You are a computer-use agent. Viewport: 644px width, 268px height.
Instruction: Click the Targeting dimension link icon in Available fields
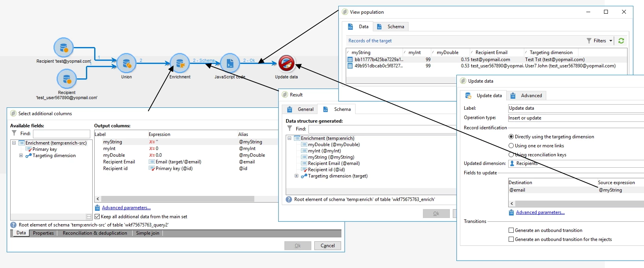pos(29,156)
